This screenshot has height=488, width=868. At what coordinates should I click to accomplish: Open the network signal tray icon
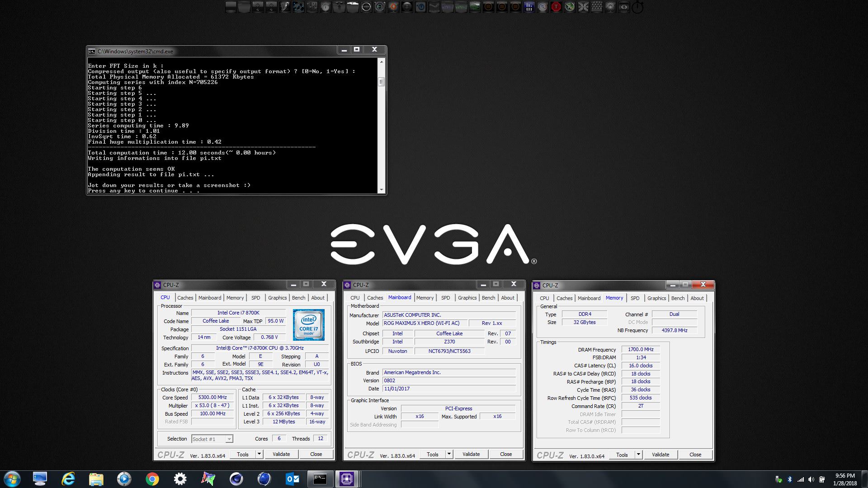pos(801,479)
